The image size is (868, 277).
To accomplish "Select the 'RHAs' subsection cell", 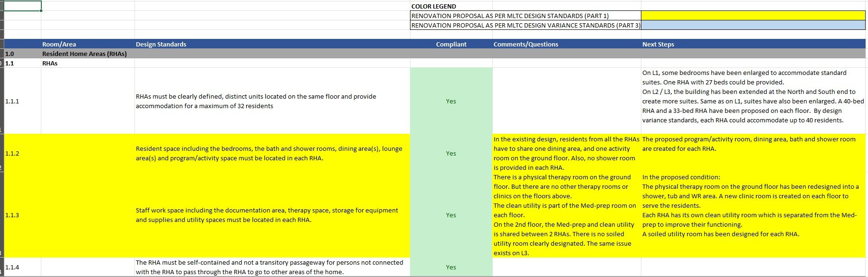I will coord(88,63).
